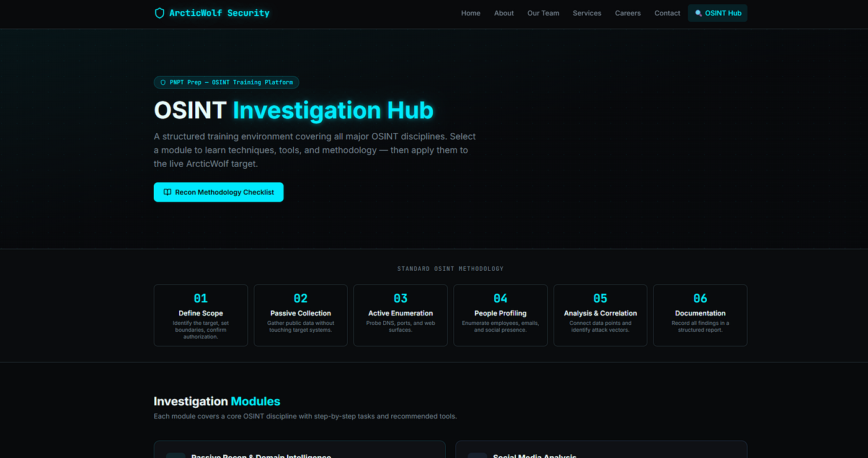
Task: Open the OSINT Hub nav button
Action: pos(717,13)
